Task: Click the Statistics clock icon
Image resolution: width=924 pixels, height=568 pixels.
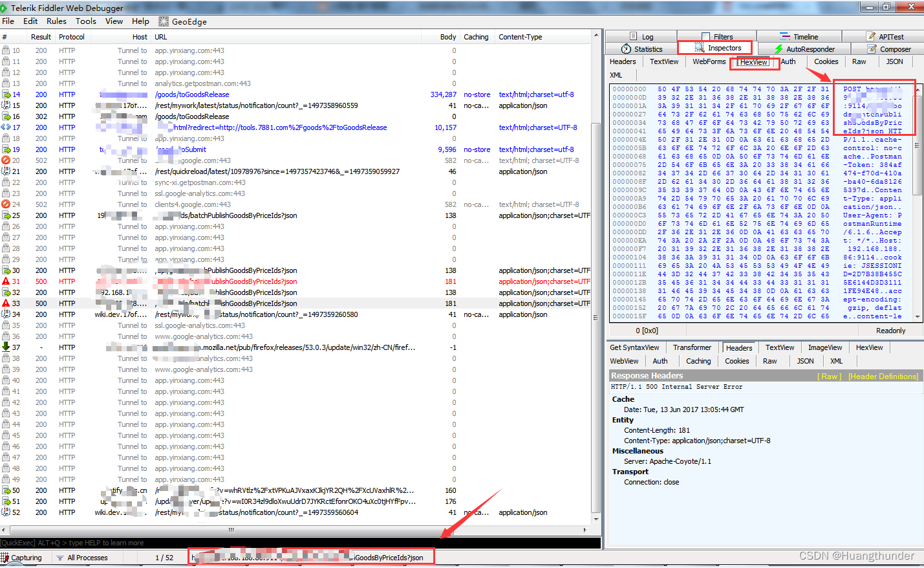Action: tap(626, 49)
